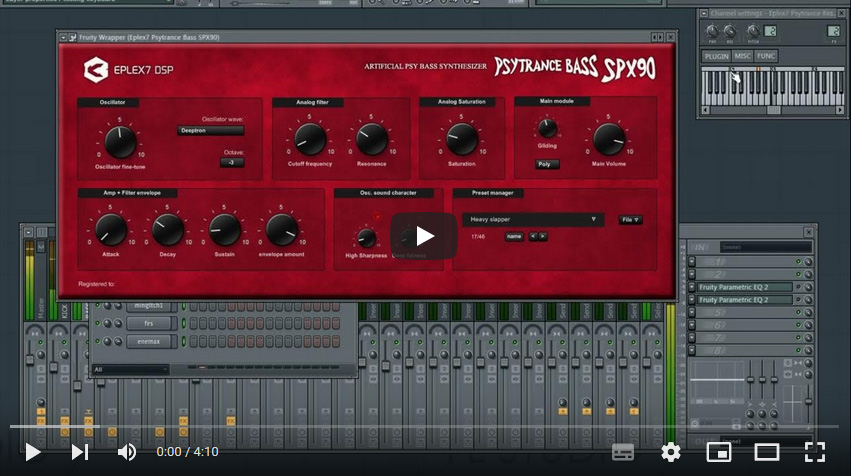
Task: Click the Octave value box
Action: (x=232, y=162)
